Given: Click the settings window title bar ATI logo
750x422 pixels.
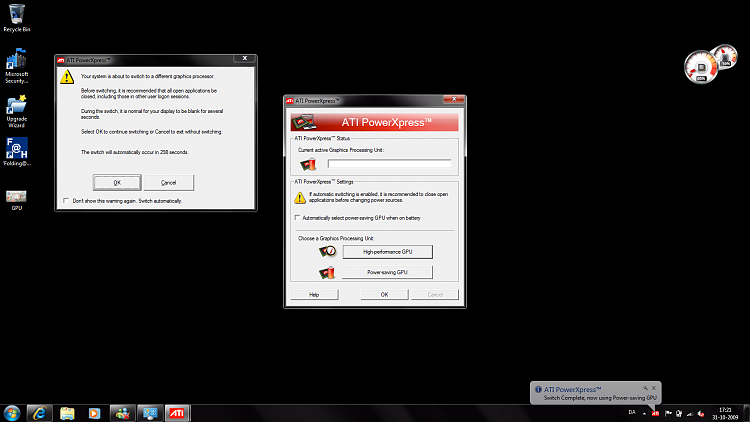Looking at the screenshot, I should [x=289, y=100].
